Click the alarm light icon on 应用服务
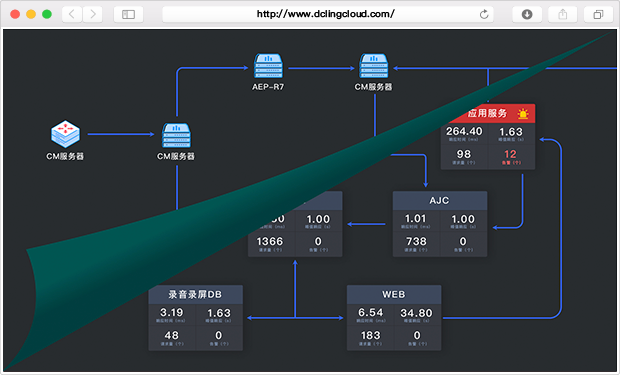Image resolution: width=620 pixels, height=375 pixels. click(523, 114)
